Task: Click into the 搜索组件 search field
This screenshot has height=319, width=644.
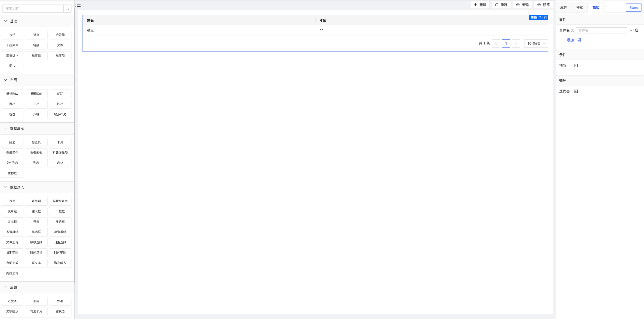Action: [33, 9]
